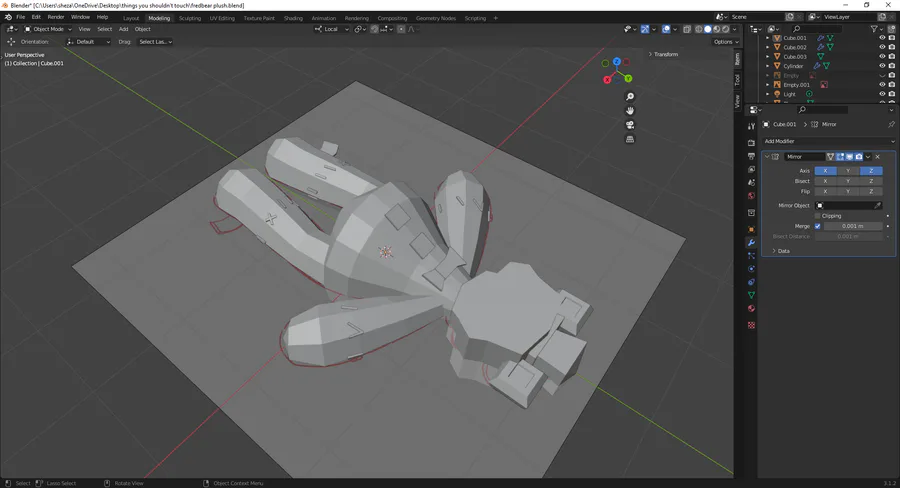Open the Add Modifier dropdown
The width and height of the screenshot is (900, 488).
[828, 141]
